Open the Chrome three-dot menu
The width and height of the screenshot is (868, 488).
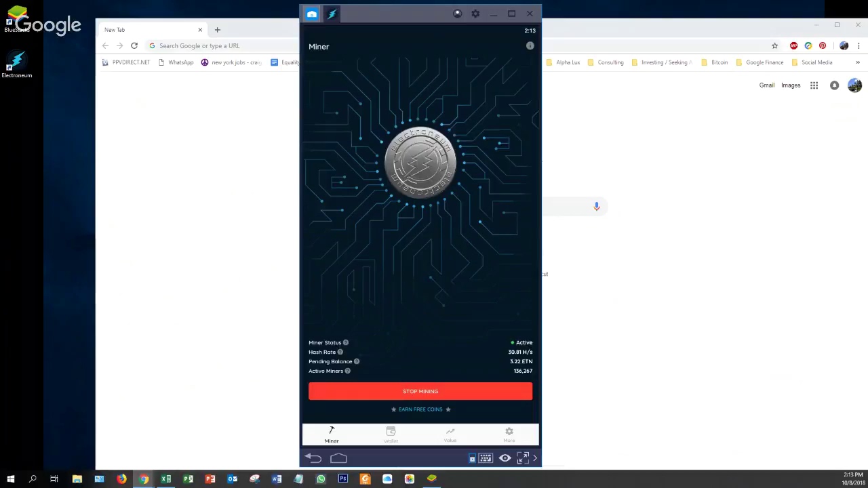(x=859, y=45)
